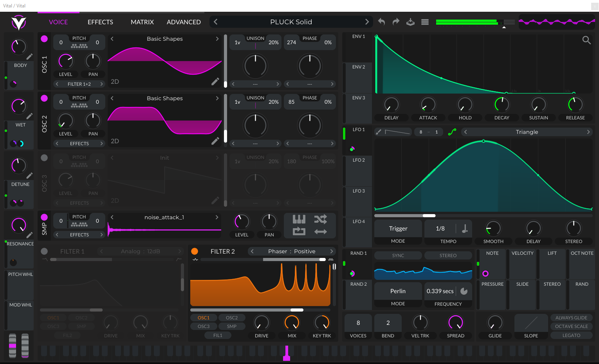Open the Triangle LFO shape selector

[x=527, y=132]
